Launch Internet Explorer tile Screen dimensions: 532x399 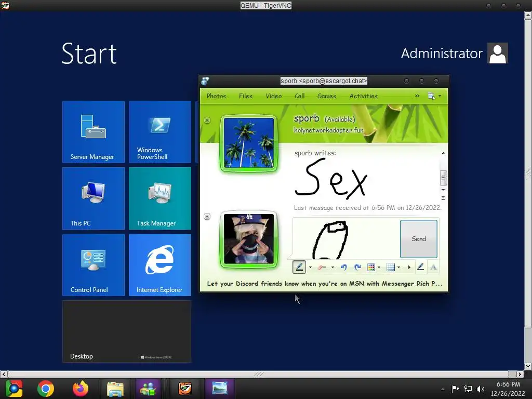pyautogui.click(x=160, y=265)
